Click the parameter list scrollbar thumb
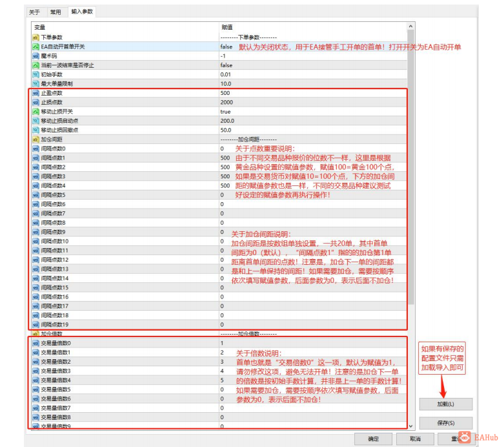 tap(410, 167)
